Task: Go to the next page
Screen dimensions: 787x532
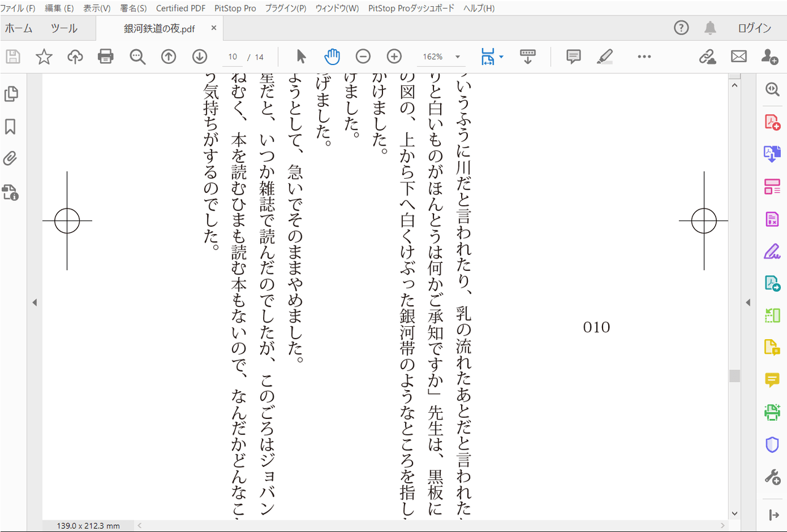Action: (199, 57)
